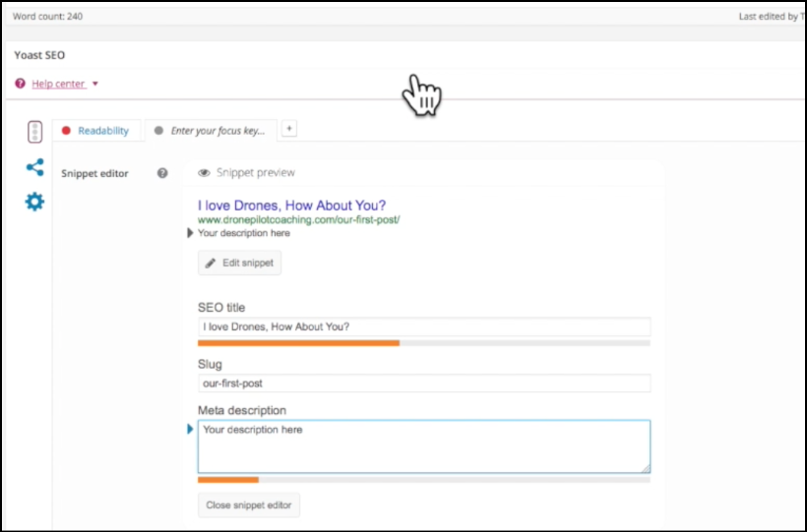Open the Help center link
807x532 pixels.
click(58, 84)
